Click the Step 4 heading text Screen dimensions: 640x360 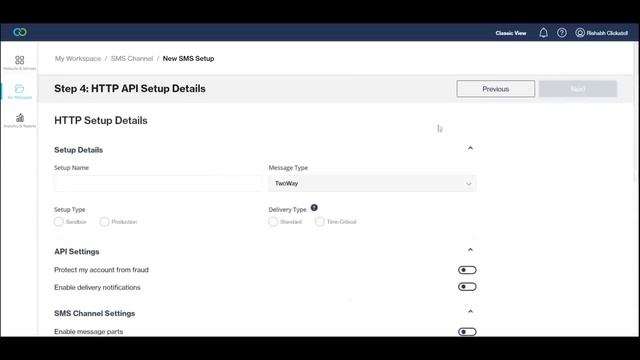(130, 89)
